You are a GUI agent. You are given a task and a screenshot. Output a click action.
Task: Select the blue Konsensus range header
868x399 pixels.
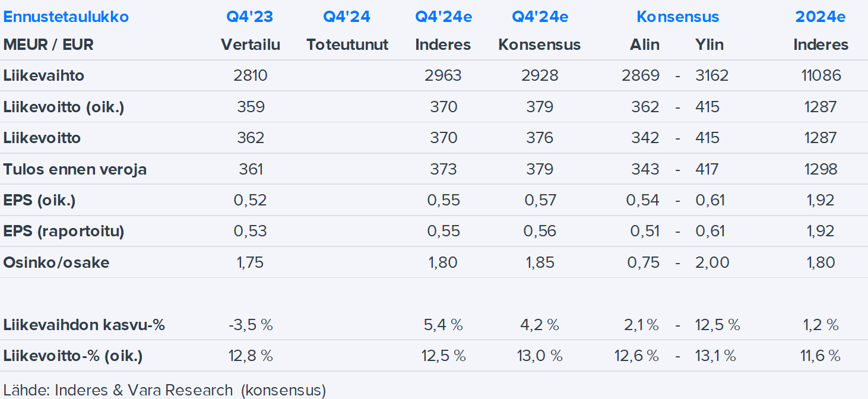point(677,17)
